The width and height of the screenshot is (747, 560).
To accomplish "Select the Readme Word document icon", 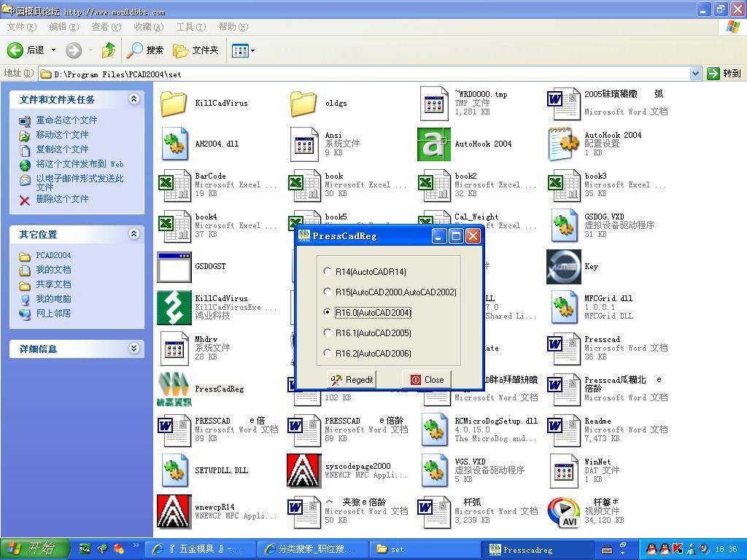I will pos(564,430).
